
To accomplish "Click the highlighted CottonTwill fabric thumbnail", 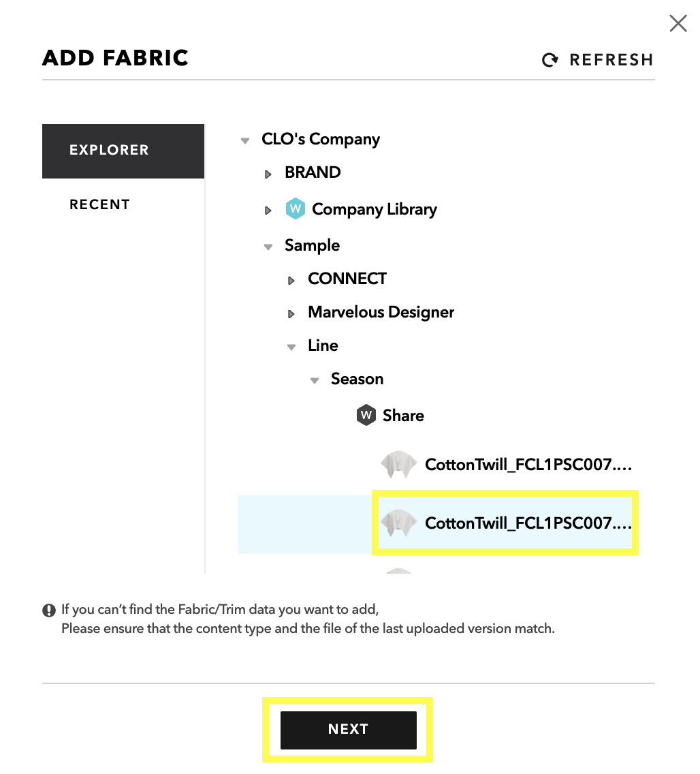I will 398,523.
